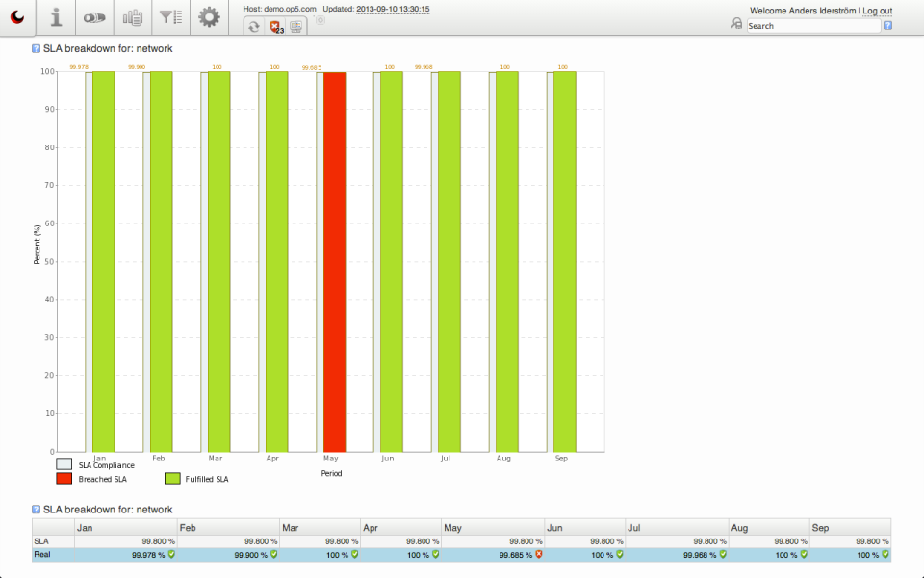Viewport: 924px width, 578px height.
Task: Click the Fulfilled SLA green legend swatch
Action: pos(172,479)
